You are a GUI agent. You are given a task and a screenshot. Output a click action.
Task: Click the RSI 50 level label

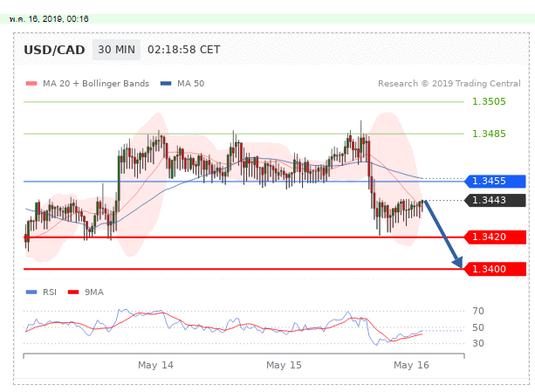pyautogui.click(x=478, y=327)
